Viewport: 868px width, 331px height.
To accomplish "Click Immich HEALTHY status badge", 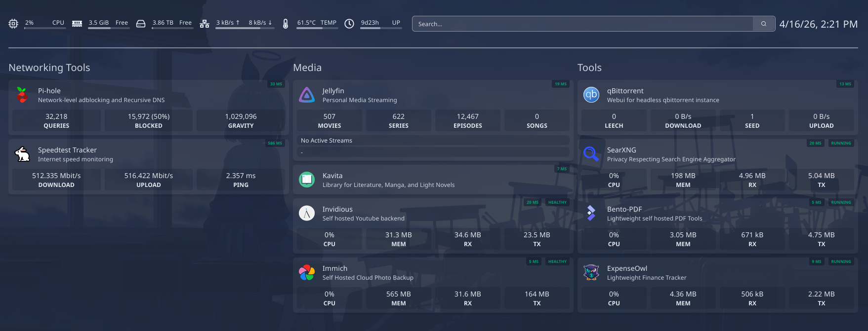I will [557, 261].
